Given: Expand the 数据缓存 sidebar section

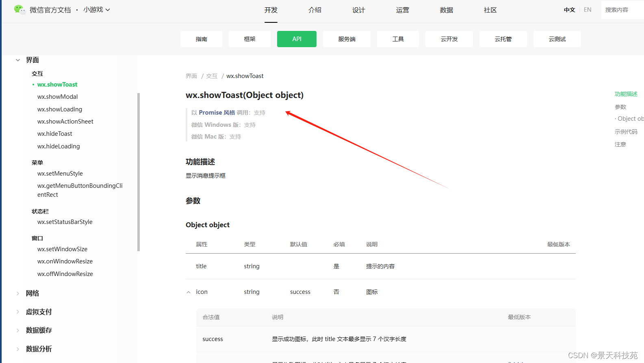Looking at the screenshot, I should point(18,330).
